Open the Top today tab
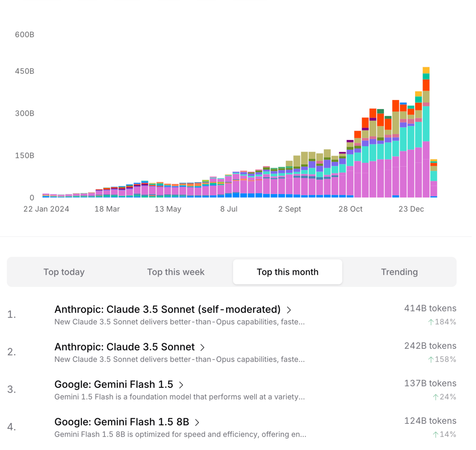This screenshot has height=450, width=476. click(x=64, y=272)
